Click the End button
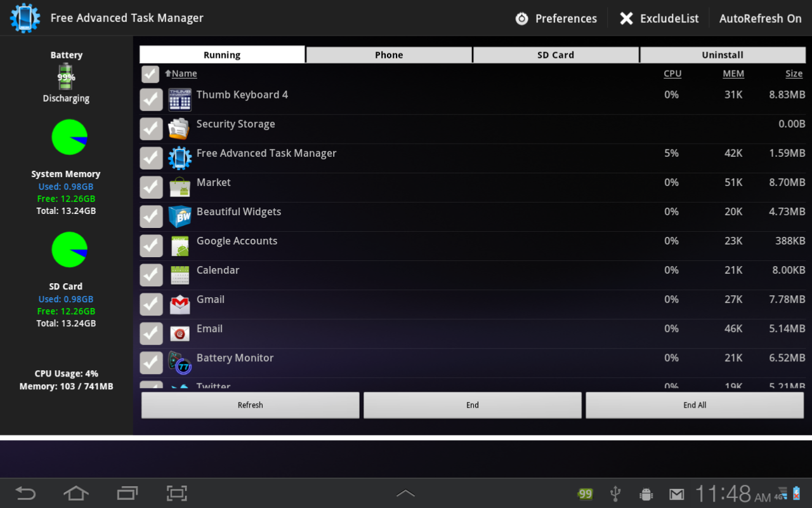 473,405
